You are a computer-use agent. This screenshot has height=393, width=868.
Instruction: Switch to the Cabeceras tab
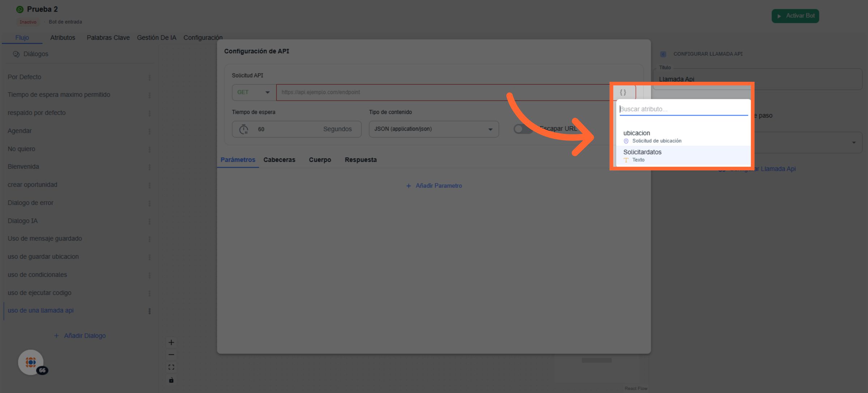(x=279, y=160)
